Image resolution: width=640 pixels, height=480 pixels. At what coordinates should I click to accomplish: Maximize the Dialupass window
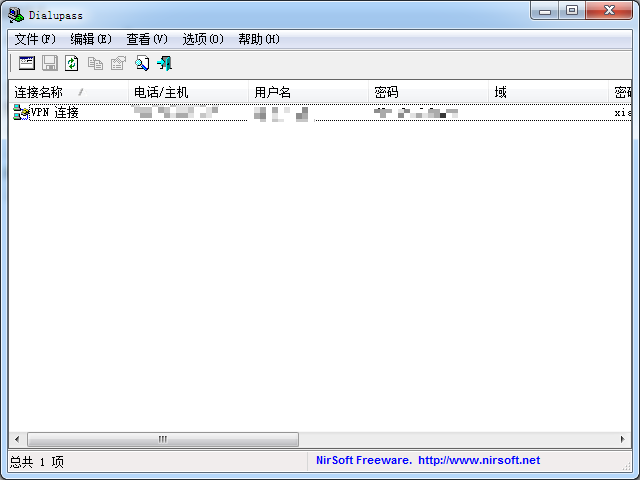(572, 11)
